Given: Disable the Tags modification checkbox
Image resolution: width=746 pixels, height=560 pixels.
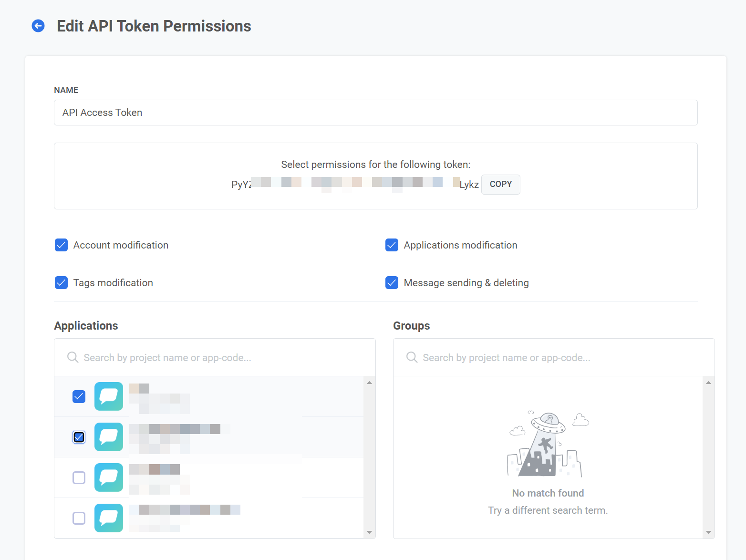Looking at the screenshot, I should coord(61,283).
